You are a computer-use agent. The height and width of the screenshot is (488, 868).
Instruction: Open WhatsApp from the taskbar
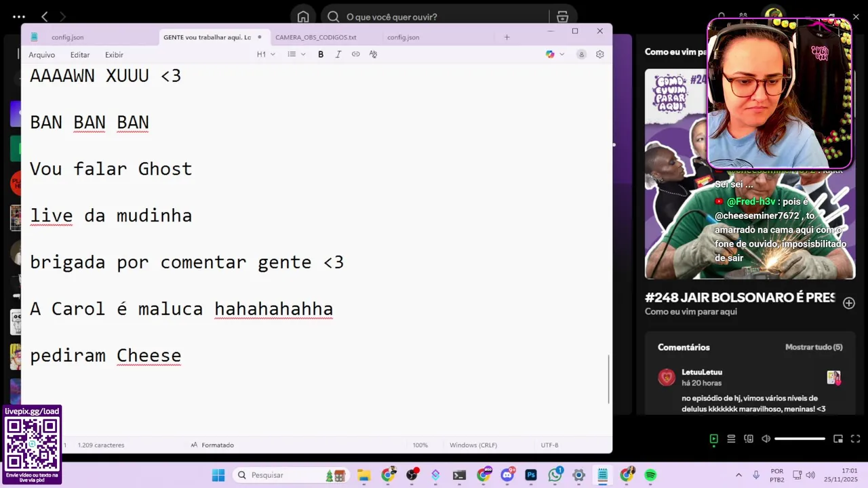click(x=555, y=475)
